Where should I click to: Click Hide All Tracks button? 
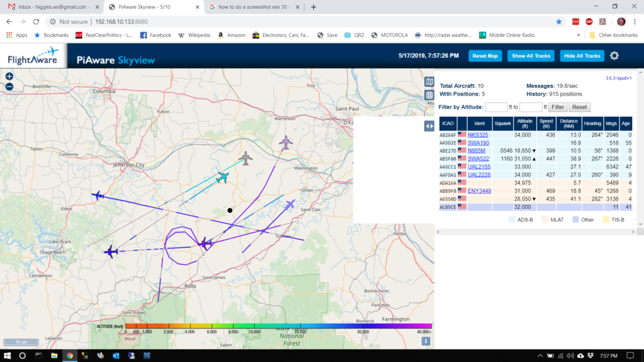click(582, 56)
